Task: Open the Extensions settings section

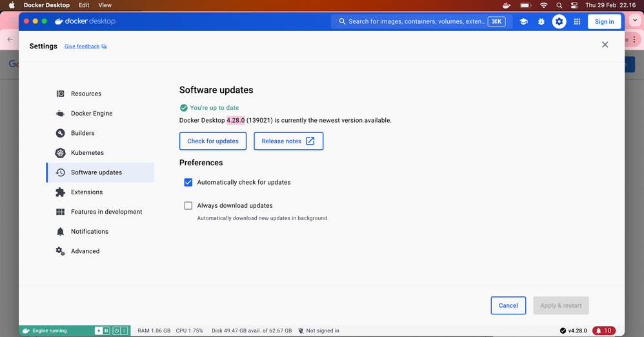Action: 101,192
